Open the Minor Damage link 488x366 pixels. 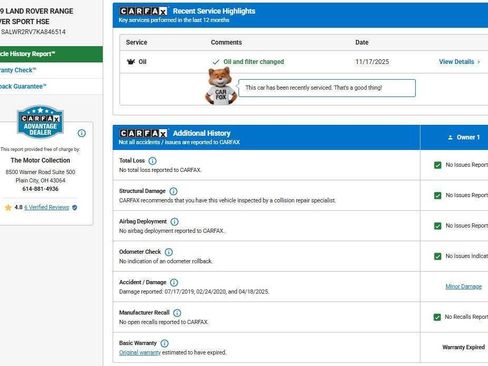click(464, 286)
